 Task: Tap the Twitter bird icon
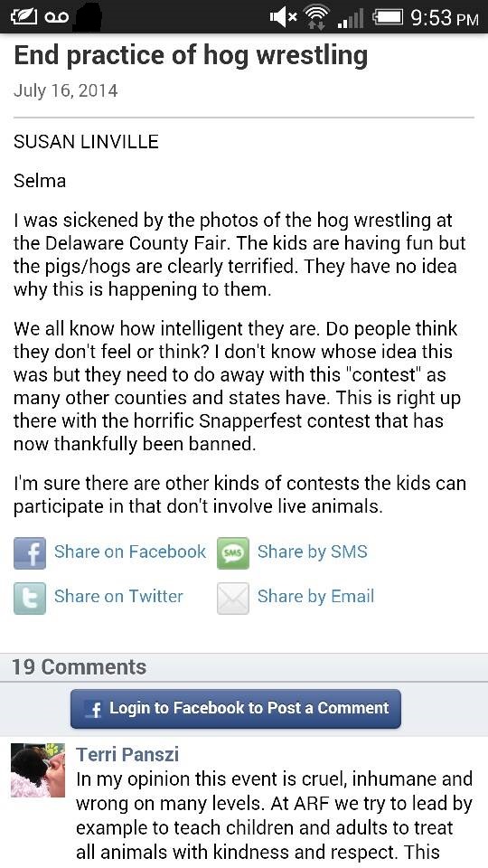(x=29, y=599)
